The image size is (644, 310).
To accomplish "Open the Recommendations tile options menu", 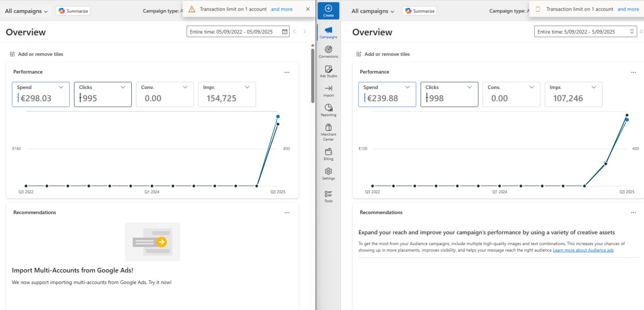I will tap(287, 212).
